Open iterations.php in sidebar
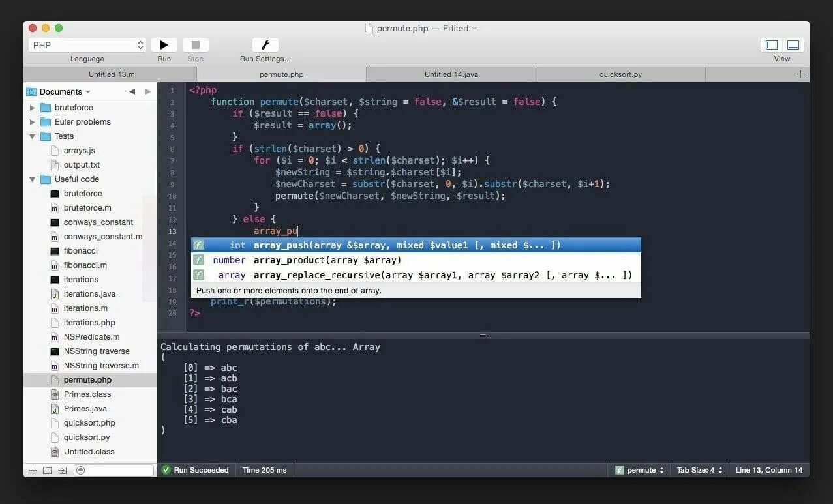 coord(89,323)
